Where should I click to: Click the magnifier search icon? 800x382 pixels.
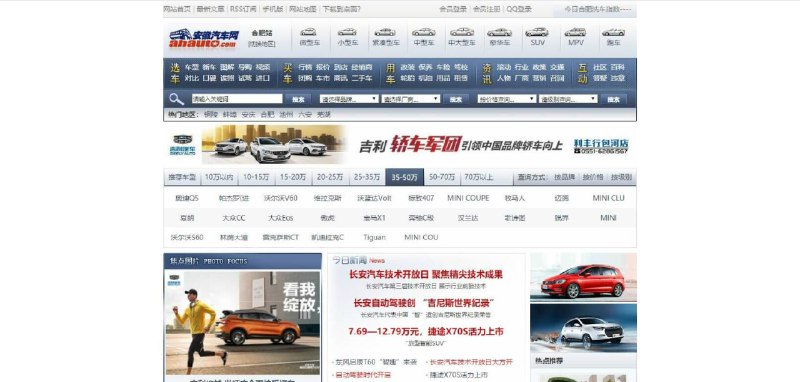click(177, 99)
